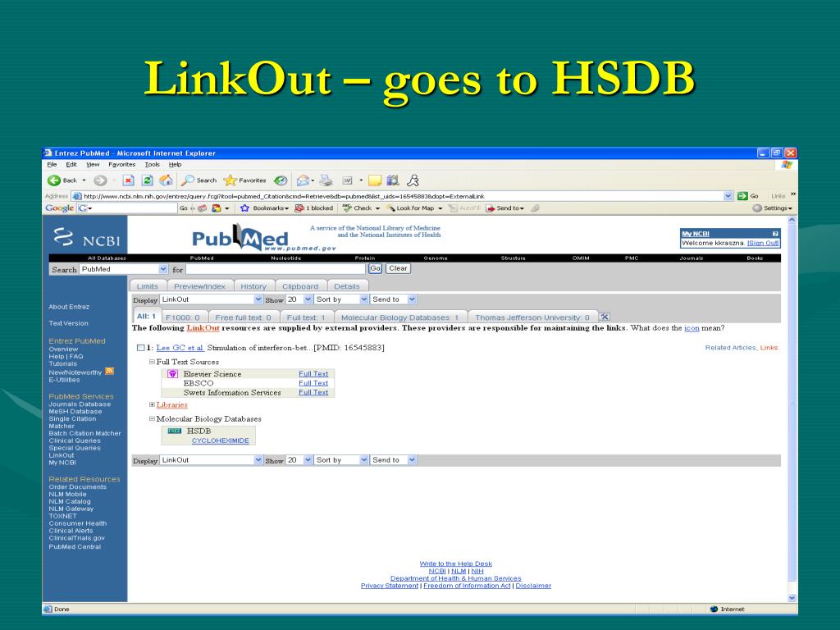Image resolution: width=840 pixels, height=630 pixels.
Task: Open the yellow note toolbar icon
Action: tap(375, 180)
